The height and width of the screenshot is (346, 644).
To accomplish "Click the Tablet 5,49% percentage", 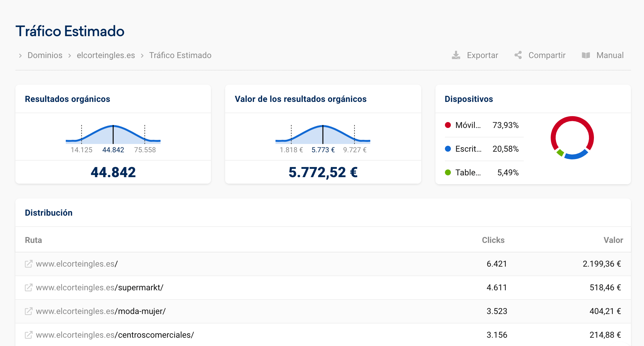I will pos(508,173).
